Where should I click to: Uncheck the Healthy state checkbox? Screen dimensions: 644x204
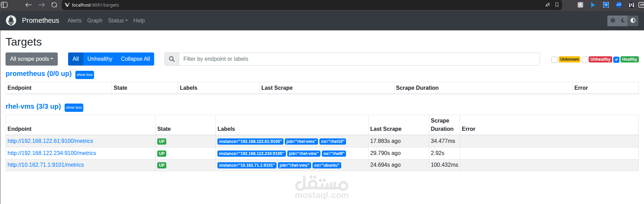tap(616, 60)
